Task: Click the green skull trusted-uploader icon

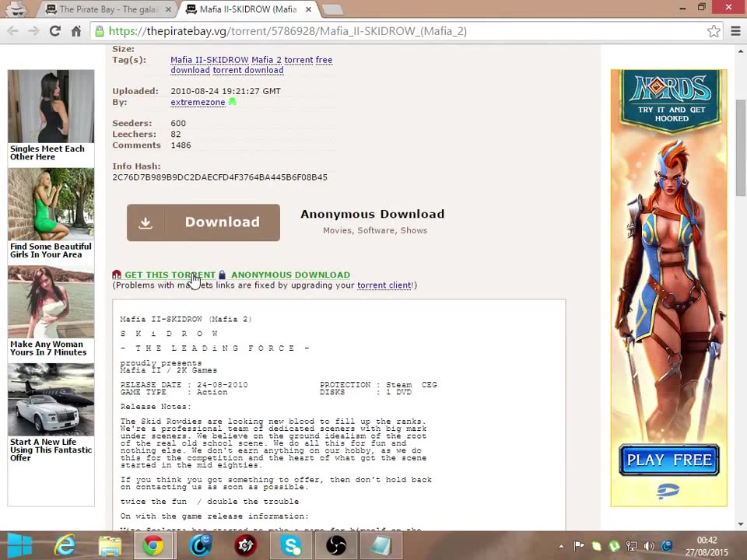Action: (x=232, y=101)
